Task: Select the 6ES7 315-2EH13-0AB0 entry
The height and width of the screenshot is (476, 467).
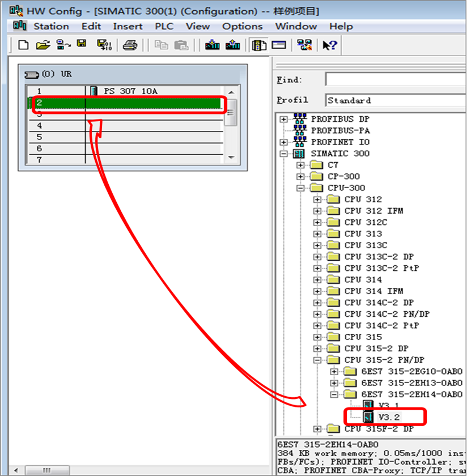Action: (411, 383)
